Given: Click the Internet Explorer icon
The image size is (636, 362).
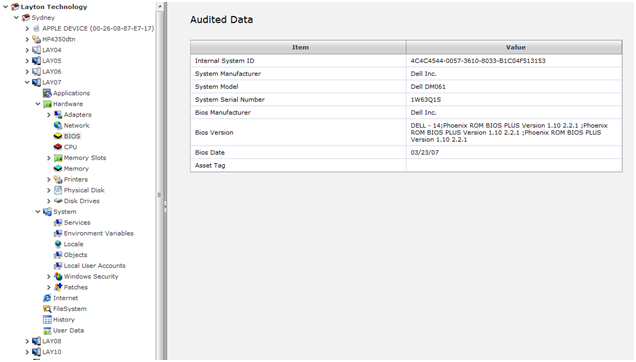Looking at the screenshot, I should coord(47,298).
